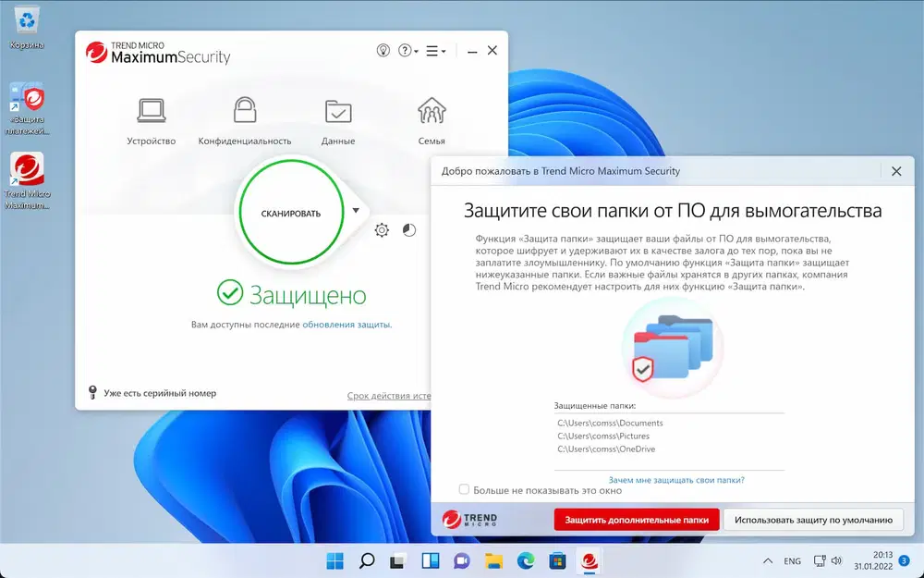924x578 pixels.
Task: Click the key icon for serial number
Action: click(x=91, y=392)
